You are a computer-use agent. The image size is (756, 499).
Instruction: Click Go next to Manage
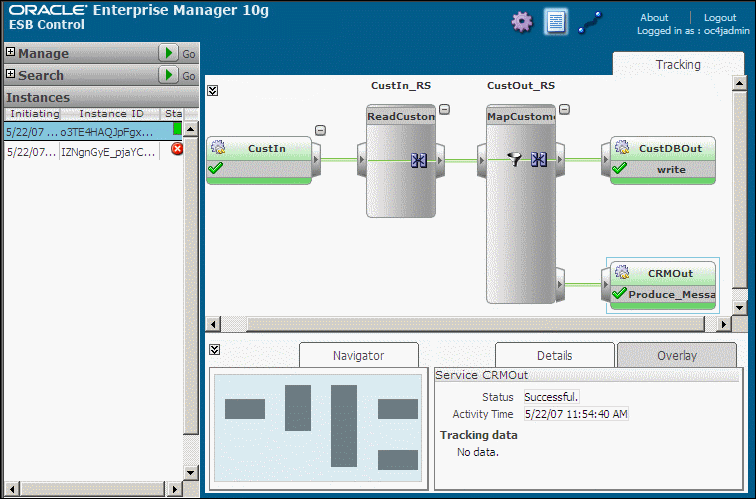[189, 54]
